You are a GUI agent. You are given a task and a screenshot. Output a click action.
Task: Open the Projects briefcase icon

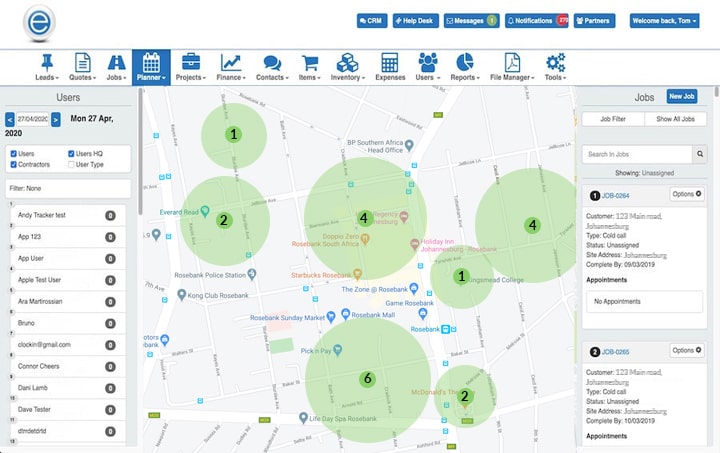tap(190, 62)
